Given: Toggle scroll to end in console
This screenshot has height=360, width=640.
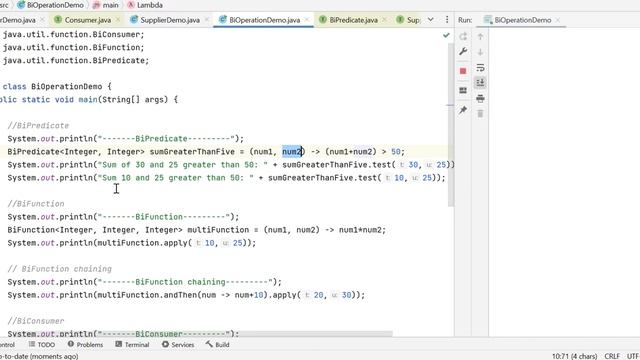Looking at the screenshot, I should coord(480,82).
